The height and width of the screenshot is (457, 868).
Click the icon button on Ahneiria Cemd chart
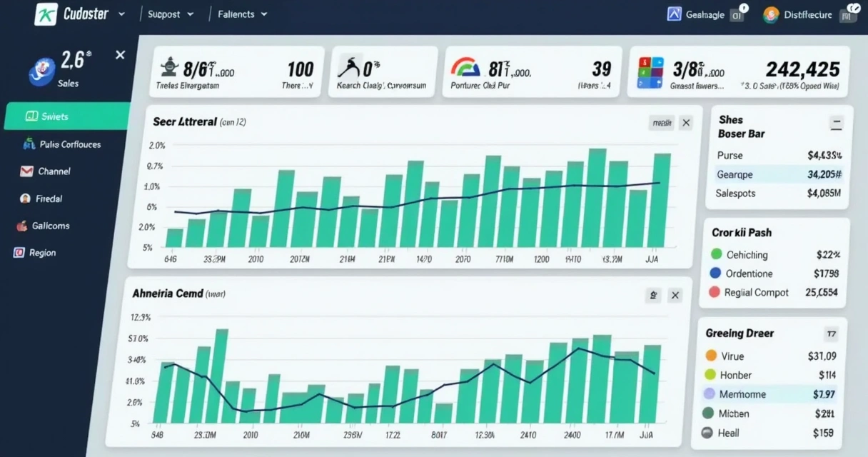pyautogui.click(x=653, y=295)
